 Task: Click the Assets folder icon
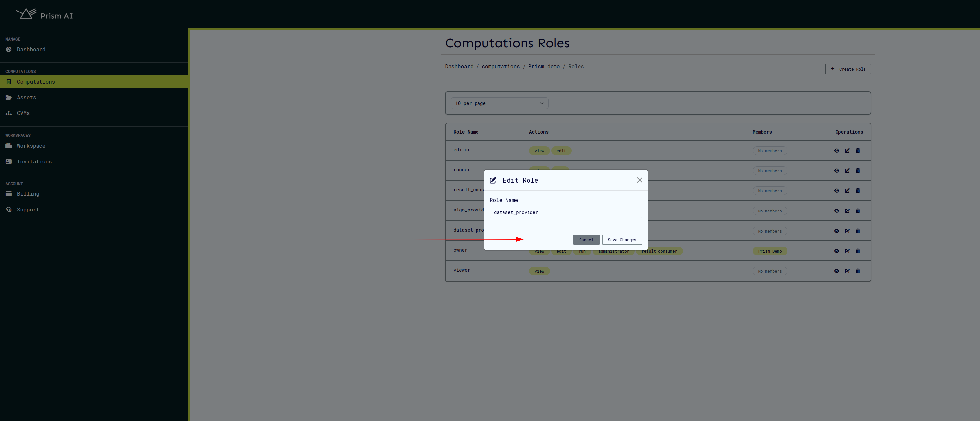pyautogui.click(x=9, y=97)
